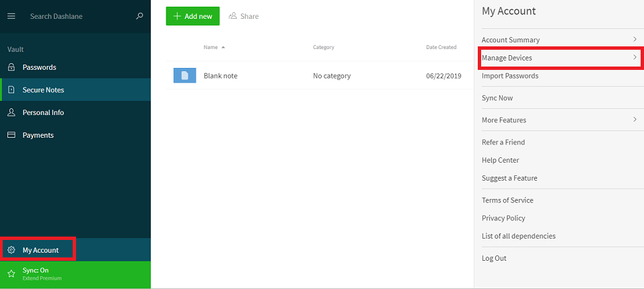Click Log Out
Image resolution: width=644 pixels, height=289 pixels.
494,258
